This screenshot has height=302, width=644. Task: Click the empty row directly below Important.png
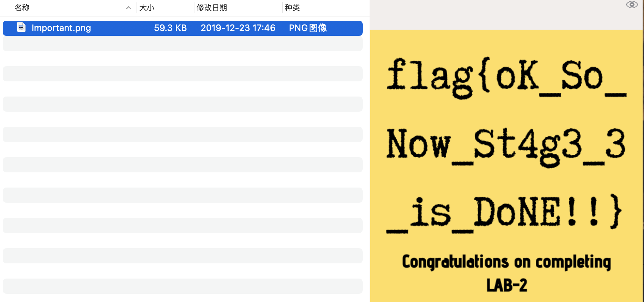pyautogui.click(x=183, y=43)
